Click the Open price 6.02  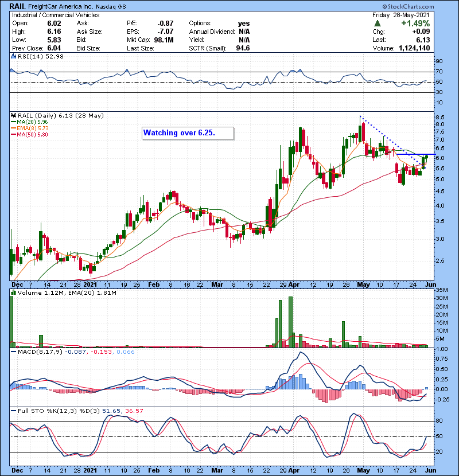pos(54,24)
